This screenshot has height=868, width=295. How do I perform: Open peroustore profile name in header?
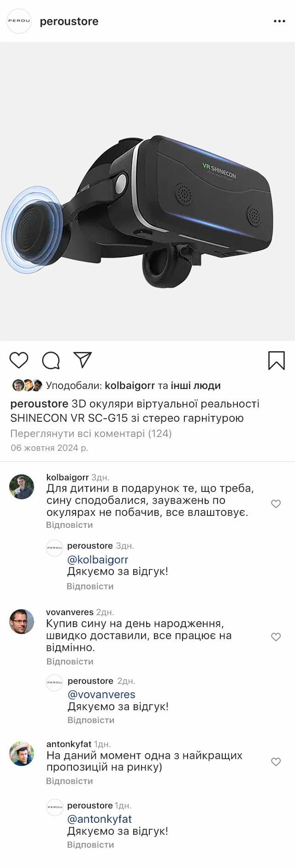[x=69, y=22]
